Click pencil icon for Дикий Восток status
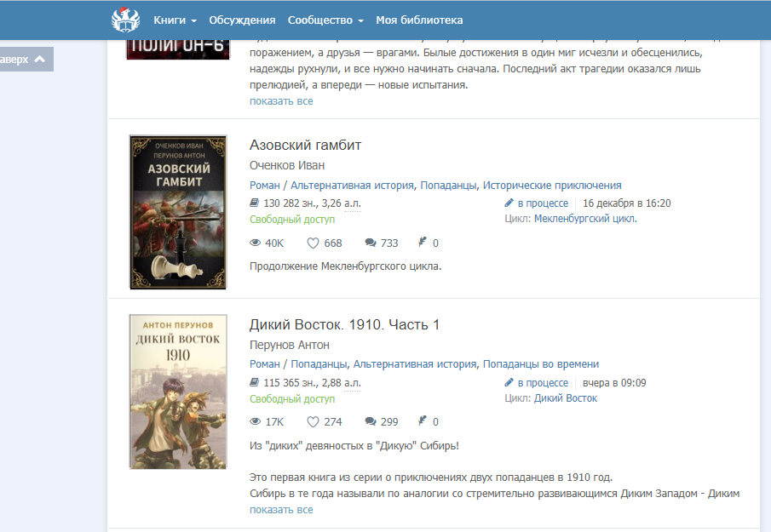This screenshot has width=771, height=532. (509, 381)
